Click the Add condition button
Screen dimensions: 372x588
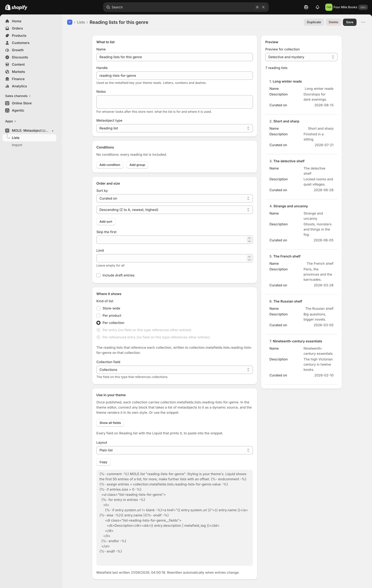tap(110, 165)
